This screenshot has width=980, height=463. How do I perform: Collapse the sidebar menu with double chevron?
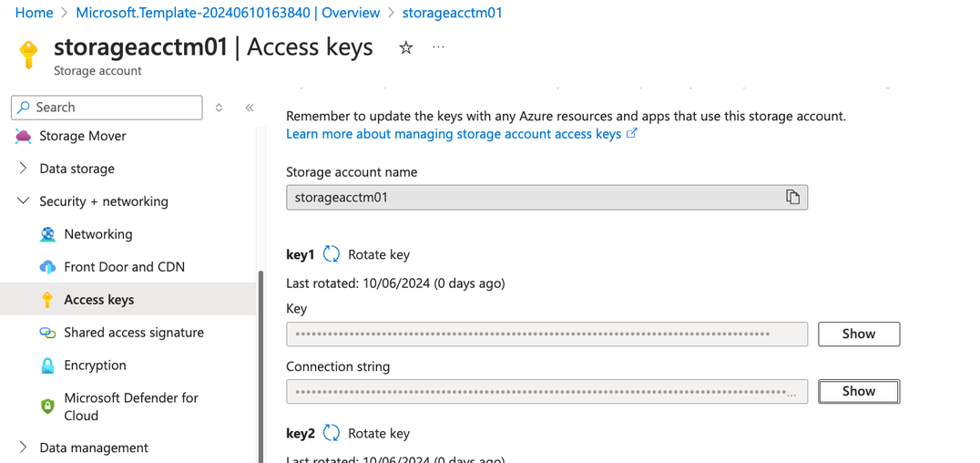click(250, 108)
